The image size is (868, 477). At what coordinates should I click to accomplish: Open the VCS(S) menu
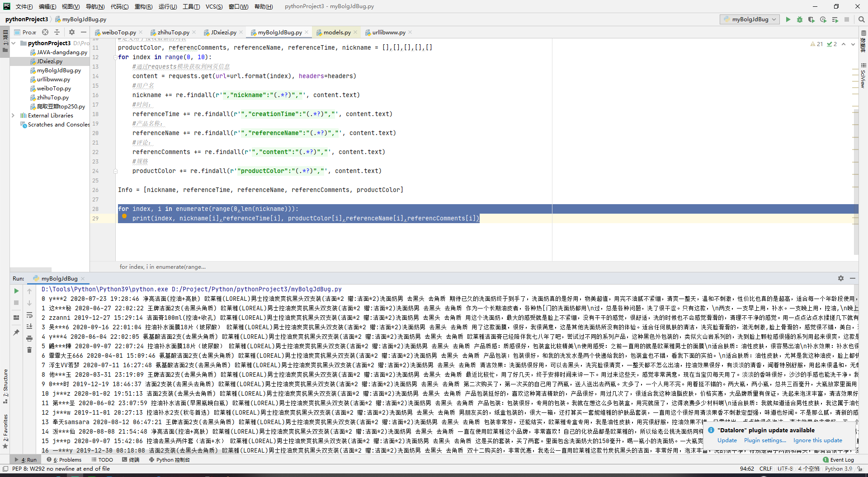click(x=214, y=6)
